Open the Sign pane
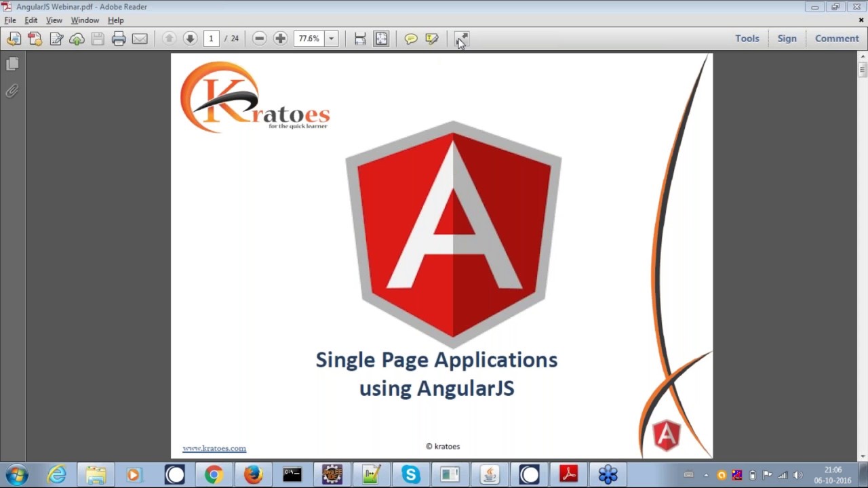This screenshot has height=488, width=868. pos(787,39)
